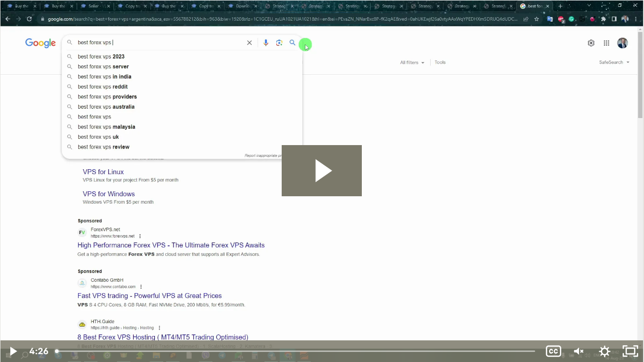The height and width of the screenshot is (362, 644).
Task: Open Google search quick settings gear
Action: (591, 43)
